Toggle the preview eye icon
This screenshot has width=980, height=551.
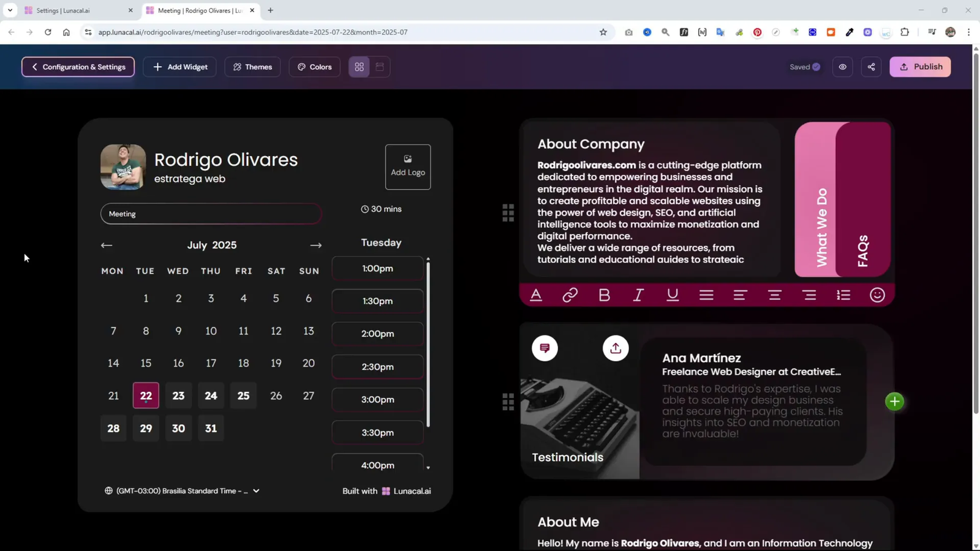842,67
